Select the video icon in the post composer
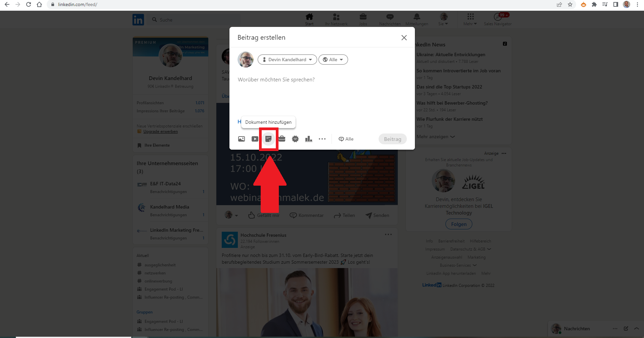The width and height of the screenshot is (644, 338). click(255, 139)
